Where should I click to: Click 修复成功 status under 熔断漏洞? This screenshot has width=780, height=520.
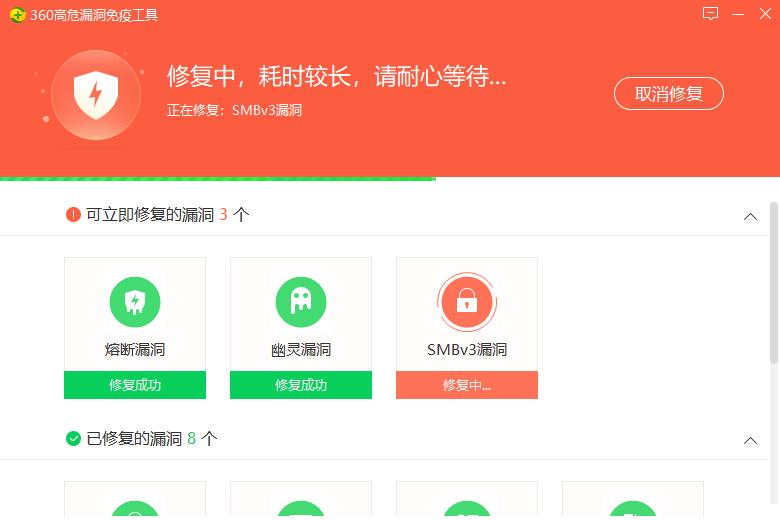coord(135,385)
